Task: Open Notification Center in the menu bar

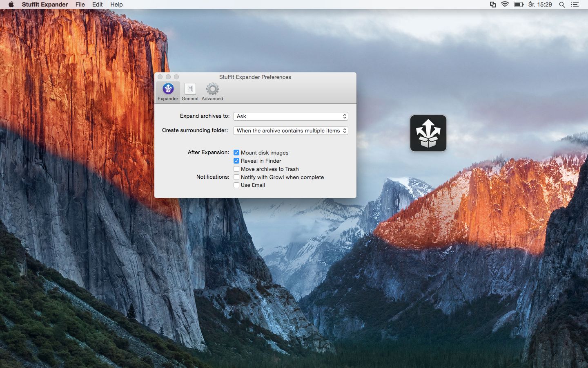Action: [575, 4]
